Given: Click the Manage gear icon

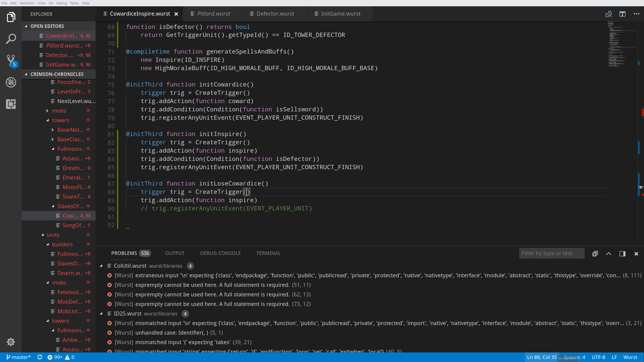Looking at the screenshot, I should pos(11,342).
